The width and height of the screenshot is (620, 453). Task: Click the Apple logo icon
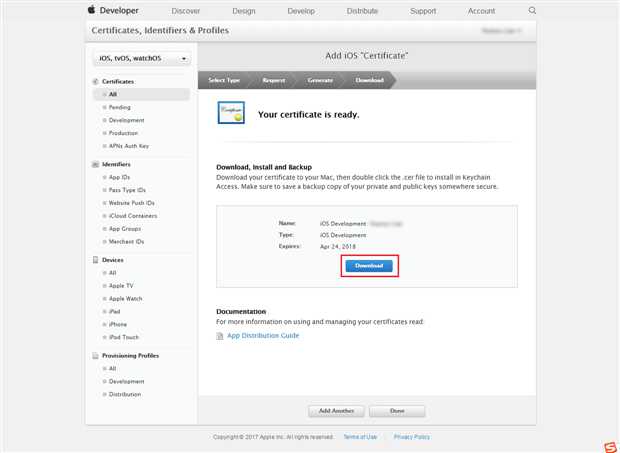pos(91,9)
